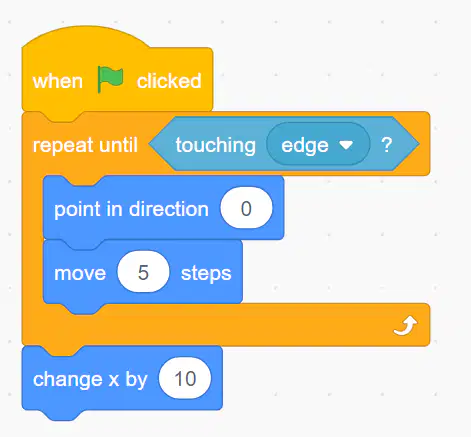Image resolution: width=471 pixels, height=437 pixels.
Task: Click the green flag icon in hat block
Action: [110, 79]
